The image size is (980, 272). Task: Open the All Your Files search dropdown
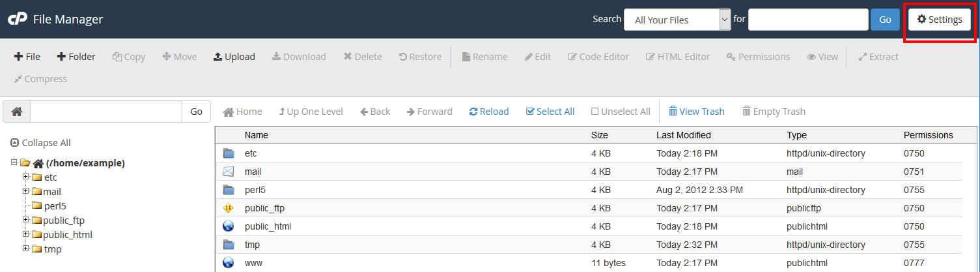pyautogui.click(x=677, y=20)
